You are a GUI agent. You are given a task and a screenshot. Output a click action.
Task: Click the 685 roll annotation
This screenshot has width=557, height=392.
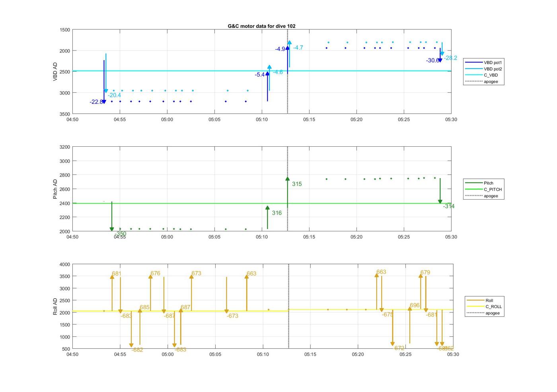(x=144, y=308)
